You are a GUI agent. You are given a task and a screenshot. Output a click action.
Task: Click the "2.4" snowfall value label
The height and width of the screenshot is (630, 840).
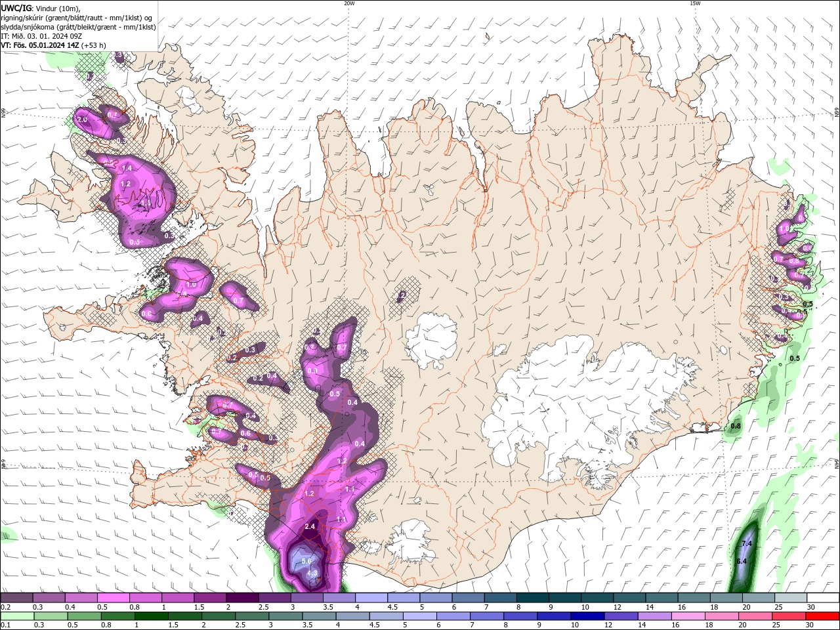310,526
